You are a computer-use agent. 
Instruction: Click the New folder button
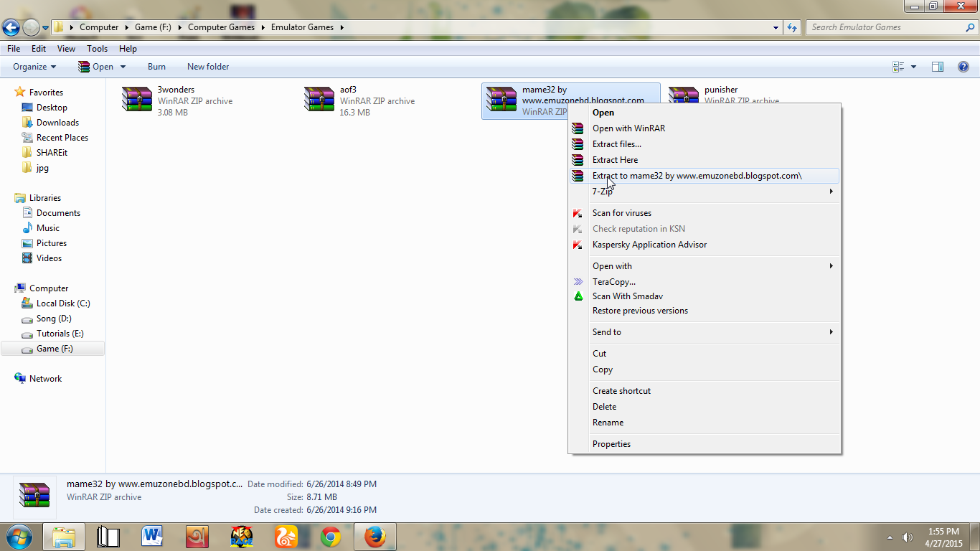click(208, 67)
